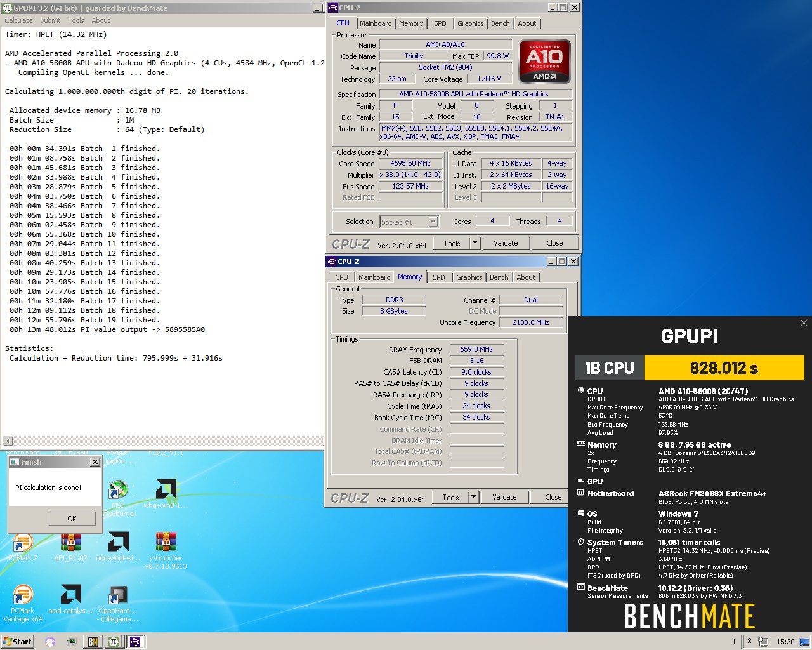This screenshot has height=650, width=812.
Task: Click Close button in top CPU-Z window
Action: point(554,243)
